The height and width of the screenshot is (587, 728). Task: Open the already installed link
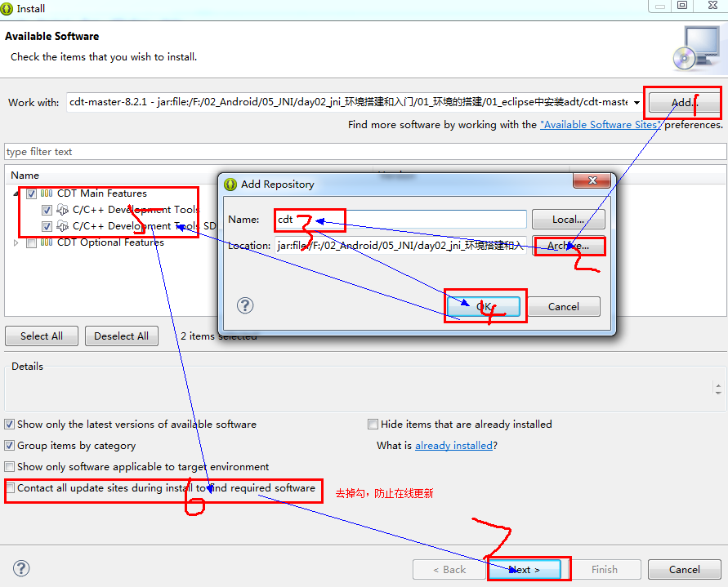[453, 446]
